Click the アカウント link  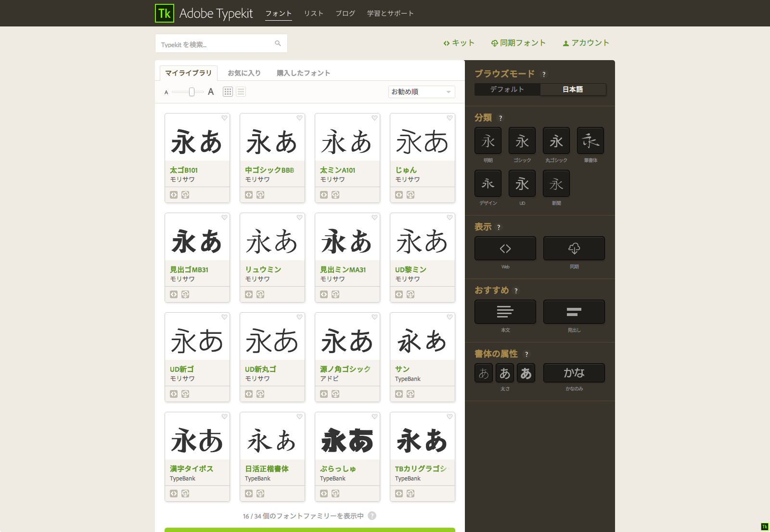click(586, 43)
